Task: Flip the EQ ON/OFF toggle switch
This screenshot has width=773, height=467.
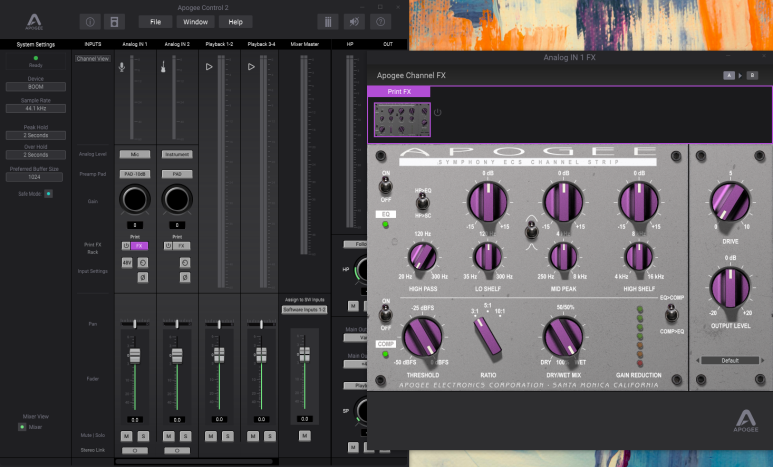Action: (x=386, y=186)
